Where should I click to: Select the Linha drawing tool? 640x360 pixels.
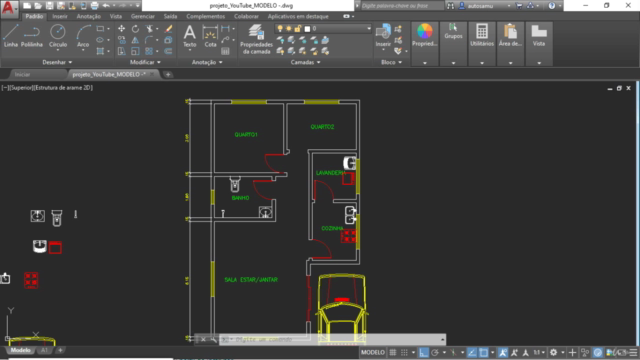pyautogui.click(x=11, y=36)
